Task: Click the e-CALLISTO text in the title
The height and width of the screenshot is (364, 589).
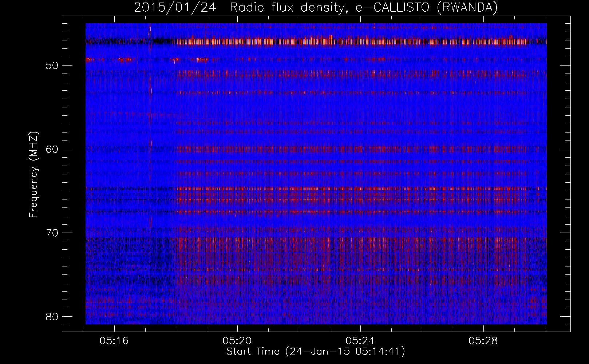Action: [392, 8]
